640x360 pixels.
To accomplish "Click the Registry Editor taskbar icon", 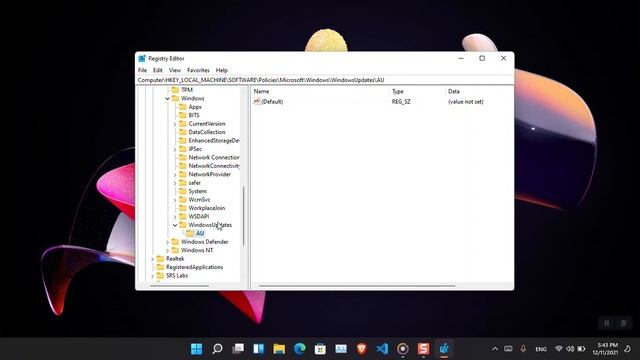I will coord(444,349).
